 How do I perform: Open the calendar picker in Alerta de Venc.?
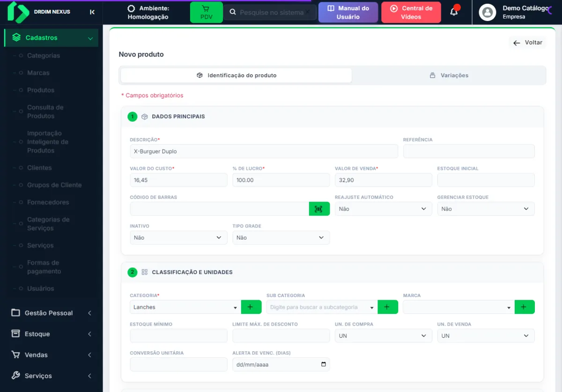pyautogui.click(x=323, y=364)
